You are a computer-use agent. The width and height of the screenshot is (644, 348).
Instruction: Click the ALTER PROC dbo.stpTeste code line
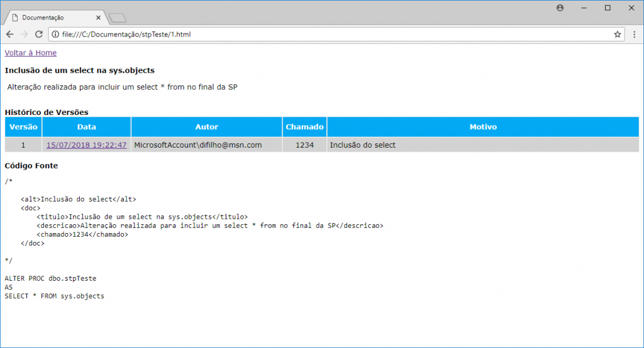pyautogui.click(x=50, y=278)
